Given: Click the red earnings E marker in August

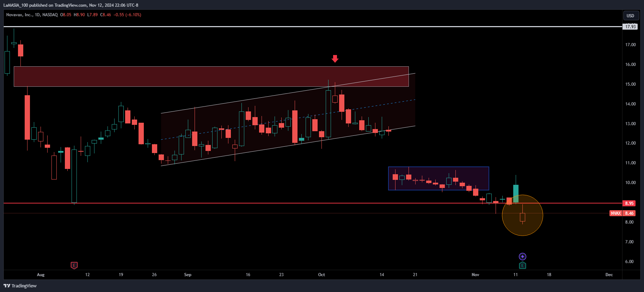Looking at the screenshot, I should click(74, 265).
